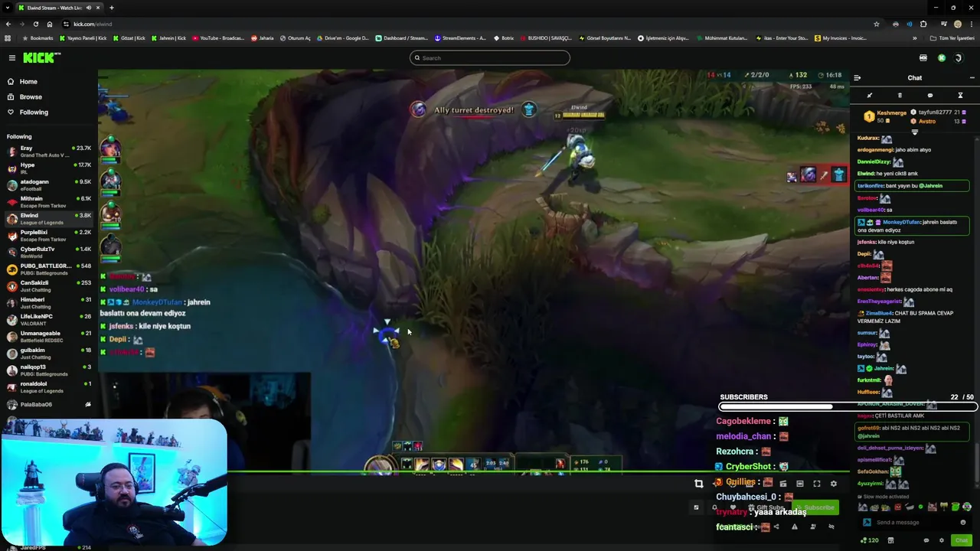Open Eray's channel in Following list

pyautogui.click(x=48, y=152)
